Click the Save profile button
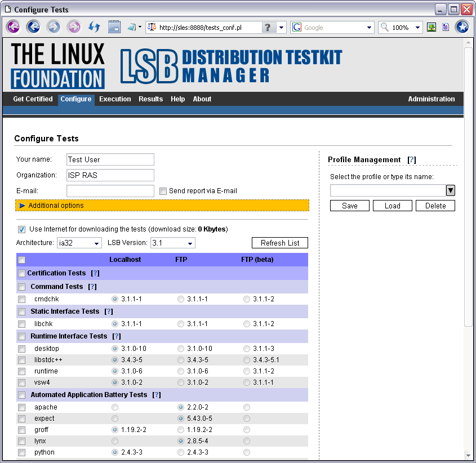This screenshot has height=463, width=476. [x=349, y=206]
